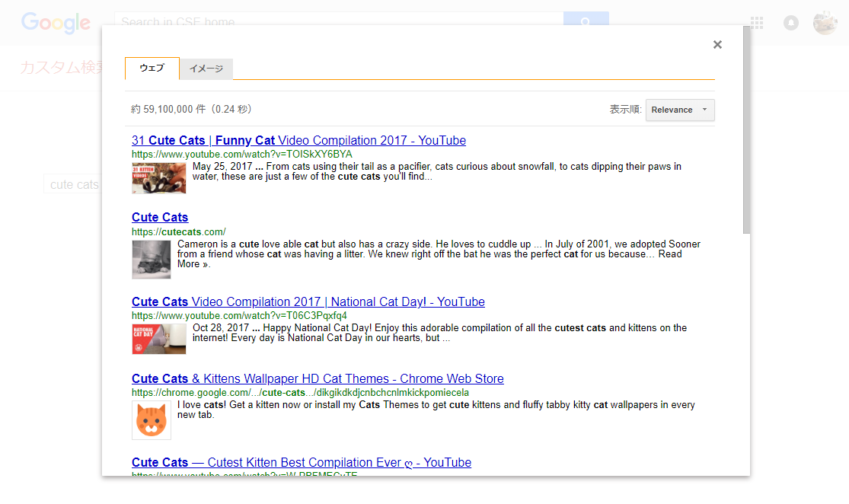Image resolution: width=849 pixels, height=504 pixels.
Task: Click the Google logo
Action: point(56,23)
